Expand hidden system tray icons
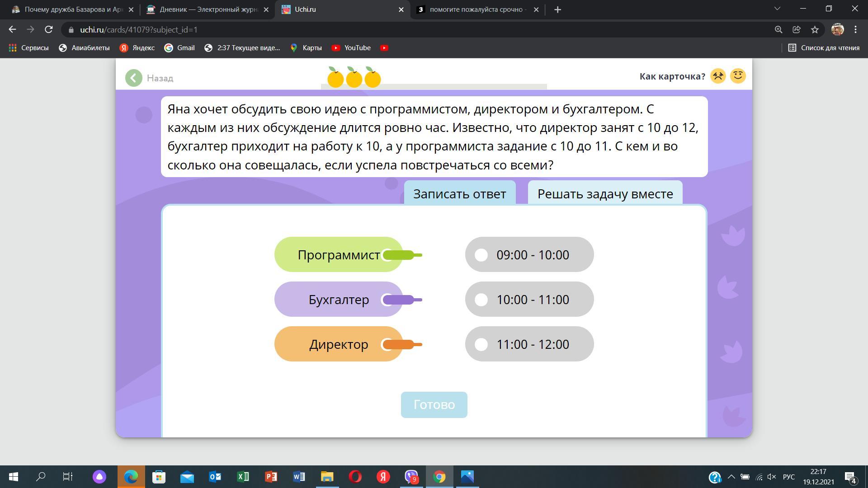Screen dimensions: 868x488 tap(731, 477)
